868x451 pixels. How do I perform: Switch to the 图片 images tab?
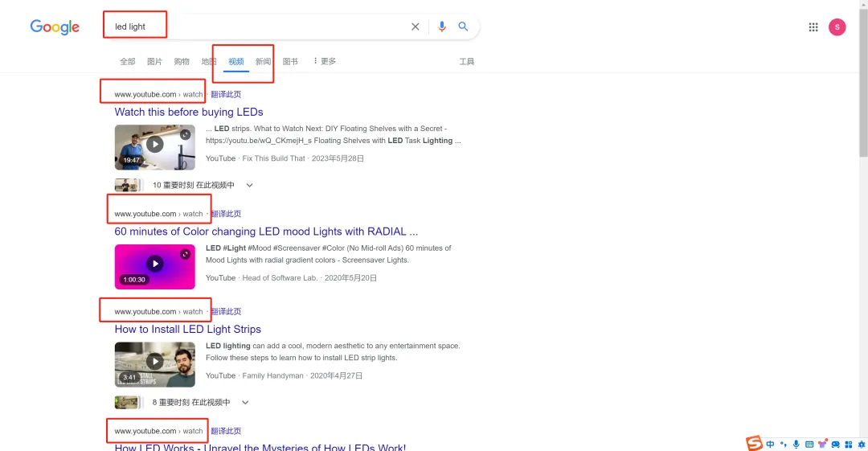click(154, 61)
